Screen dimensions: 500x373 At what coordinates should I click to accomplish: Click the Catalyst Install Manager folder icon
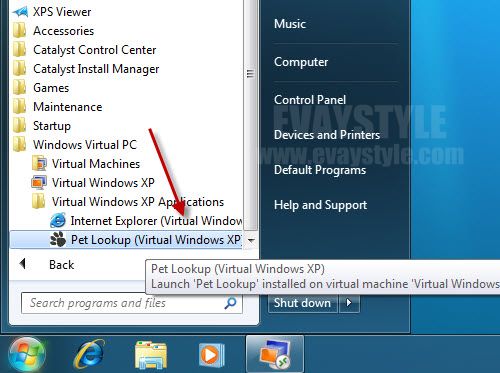19,69
